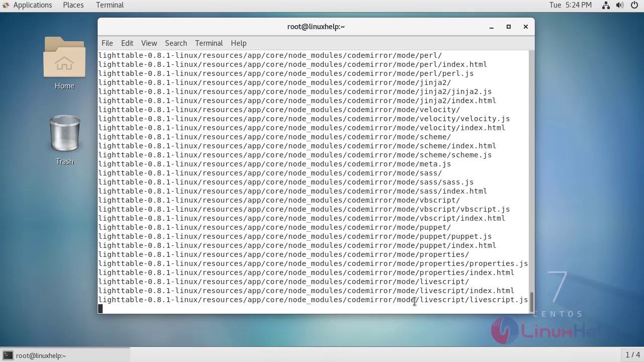Click the line ending in velocity/velocity.js
This screenshot has width=644, height=362.
click(x=304, y=119)
